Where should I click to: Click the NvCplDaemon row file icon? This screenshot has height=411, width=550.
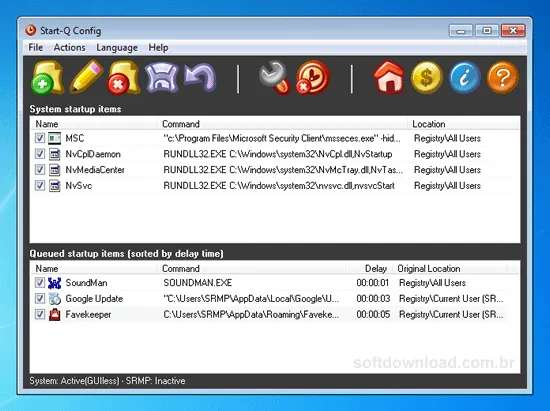[x=54, y=154]
